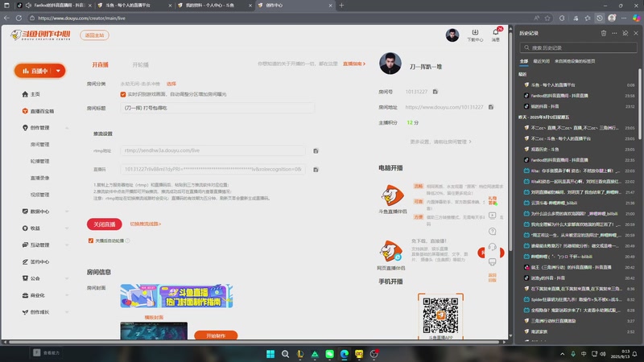Click the help question-mark floating icon
Viewport: 644px width, 362px height.
pyautogui.click(x=493, y=232)
